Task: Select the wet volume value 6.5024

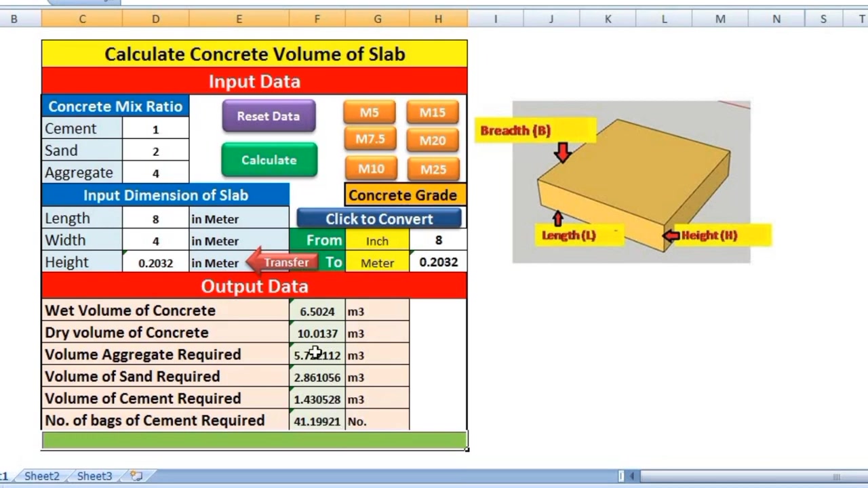Action: coord(317,311)
